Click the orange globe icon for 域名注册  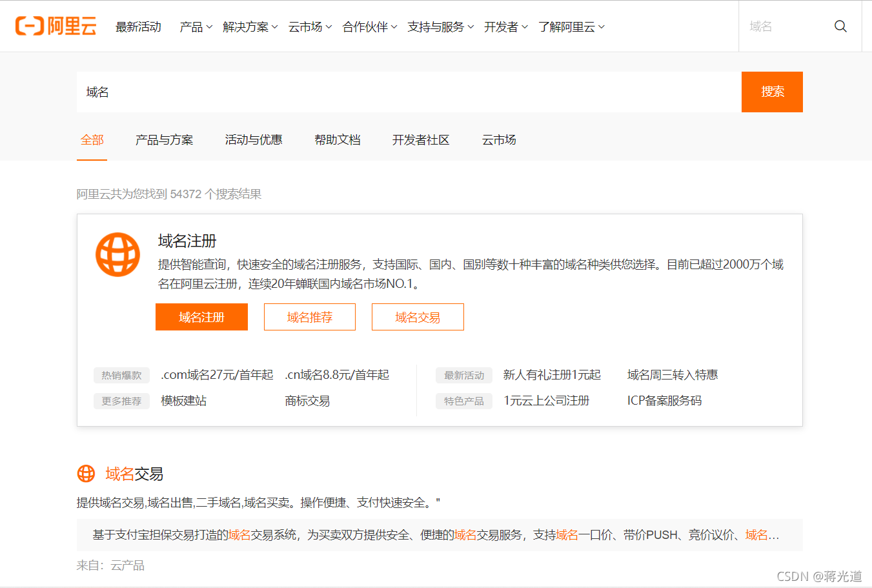coord(117,254)
